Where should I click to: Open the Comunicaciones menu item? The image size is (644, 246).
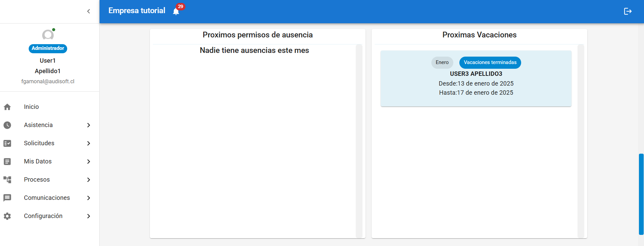pyautogui.click(x=47, y=198)
